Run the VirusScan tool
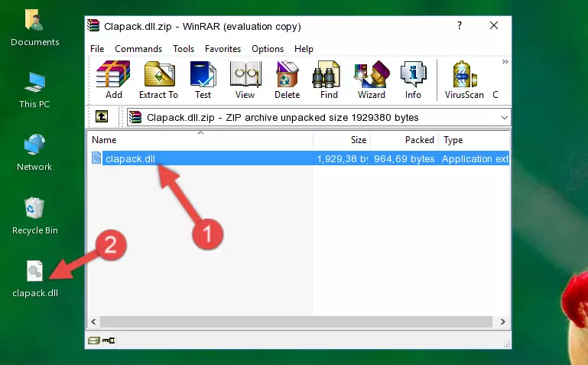588x365 pixels. coord(464,80)
